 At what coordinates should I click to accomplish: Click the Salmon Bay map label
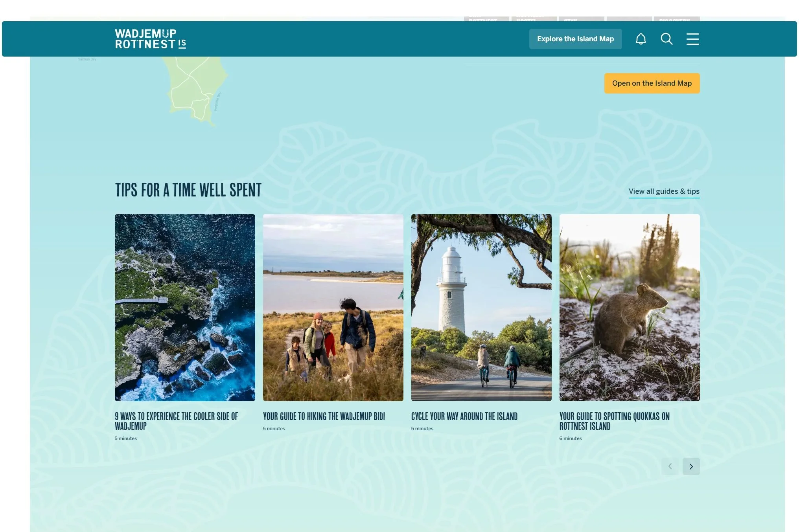(x=87, y=59)
